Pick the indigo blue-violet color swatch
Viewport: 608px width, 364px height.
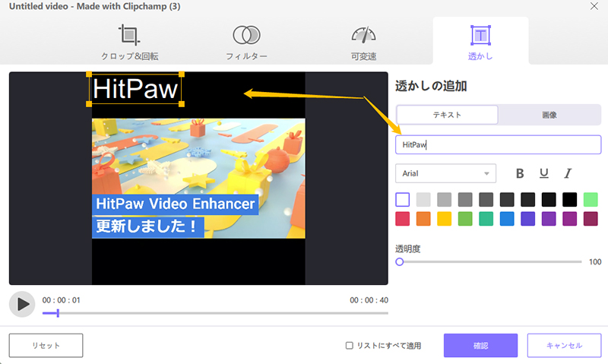pos(527,219)
